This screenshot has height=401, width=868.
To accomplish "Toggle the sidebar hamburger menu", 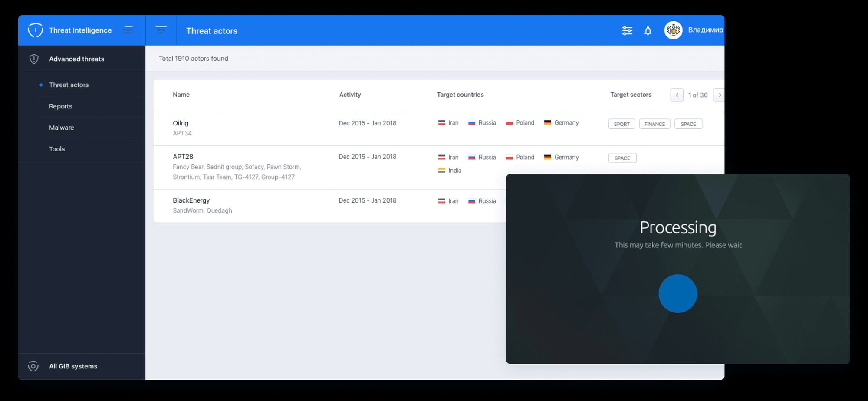I will tap(127, 30).
